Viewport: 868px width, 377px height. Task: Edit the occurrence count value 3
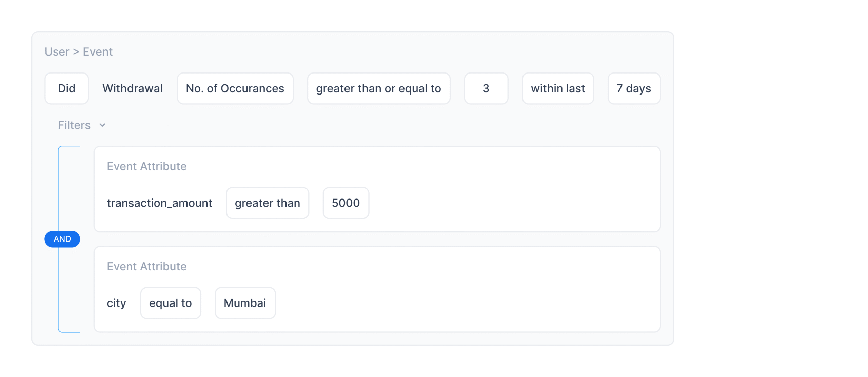pos(486,88)
